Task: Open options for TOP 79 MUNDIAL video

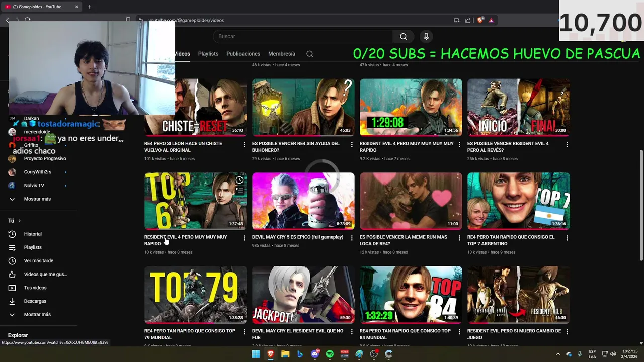Action: point(244,332)
